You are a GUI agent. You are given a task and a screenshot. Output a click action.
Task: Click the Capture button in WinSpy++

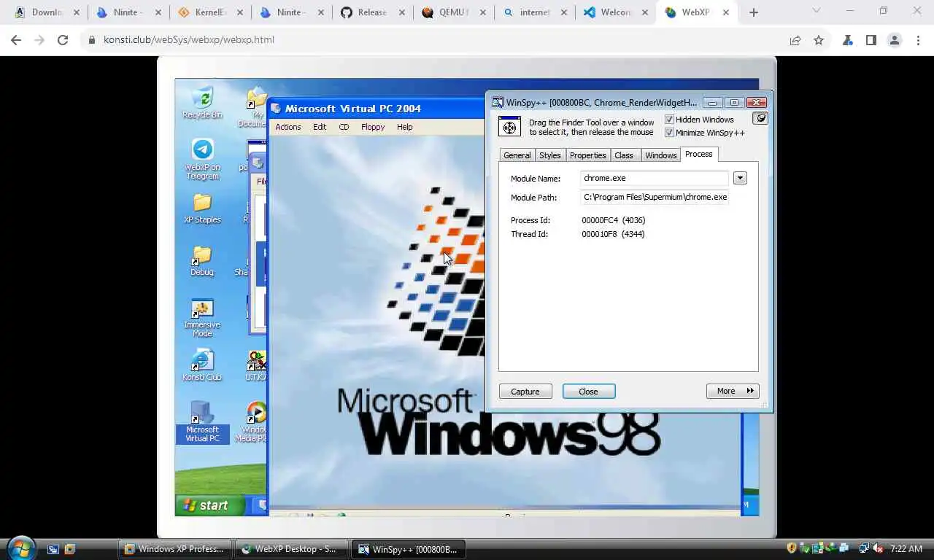pos(525,392)
